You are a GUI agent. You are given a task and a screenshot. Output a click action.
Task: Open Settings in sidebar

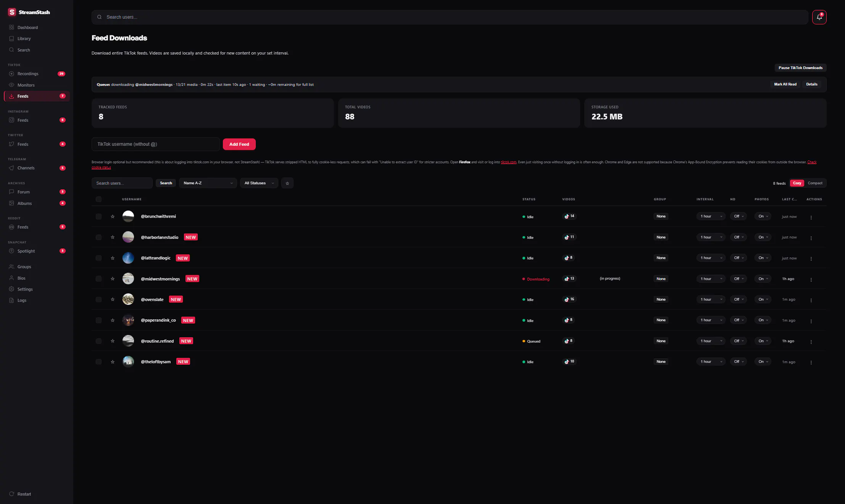pyautogui.click(x=37, y=289)
